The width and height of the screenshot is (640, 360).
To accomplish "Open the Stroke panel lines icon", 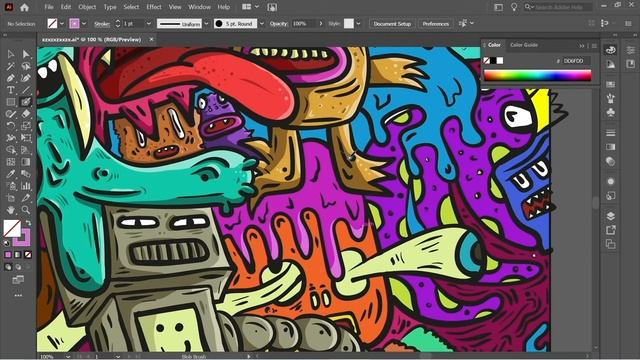I will [x=611, y=133].
